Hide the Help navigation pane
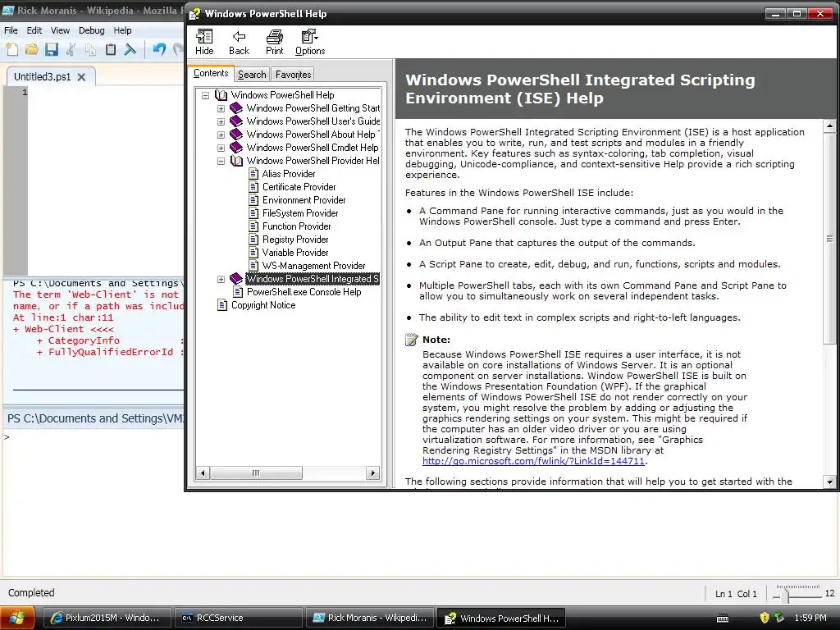Image resolution: width=840 pixels, height=630 pixels. point(204,43)
